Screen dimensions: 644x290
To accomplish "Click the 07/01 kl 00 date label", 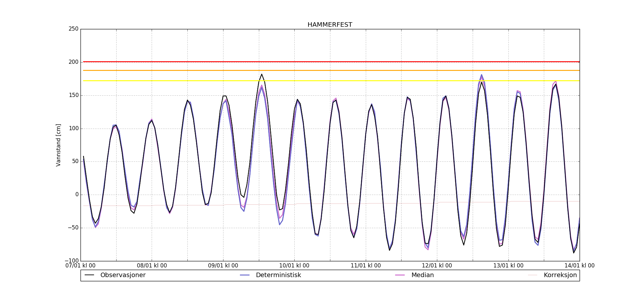I will (80, 266).
